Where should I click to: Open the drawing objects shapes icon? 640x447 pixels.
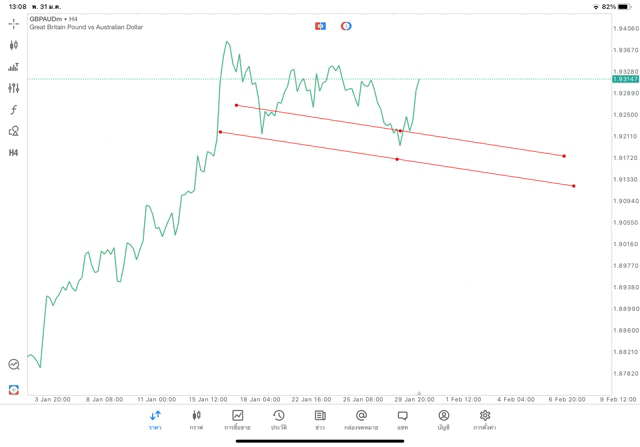click(x=14, y=131)
